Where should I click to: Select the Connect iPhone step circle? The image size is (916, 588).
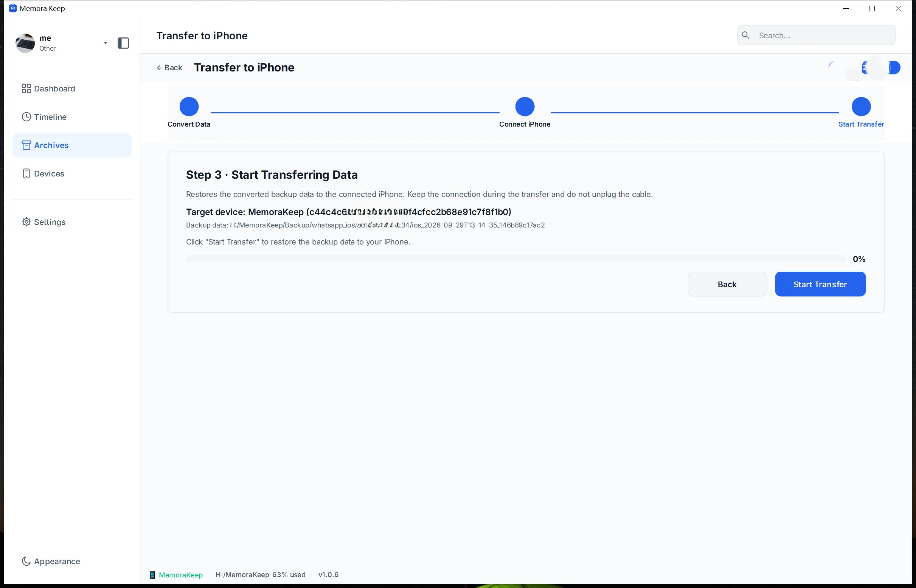click(525, 107)
